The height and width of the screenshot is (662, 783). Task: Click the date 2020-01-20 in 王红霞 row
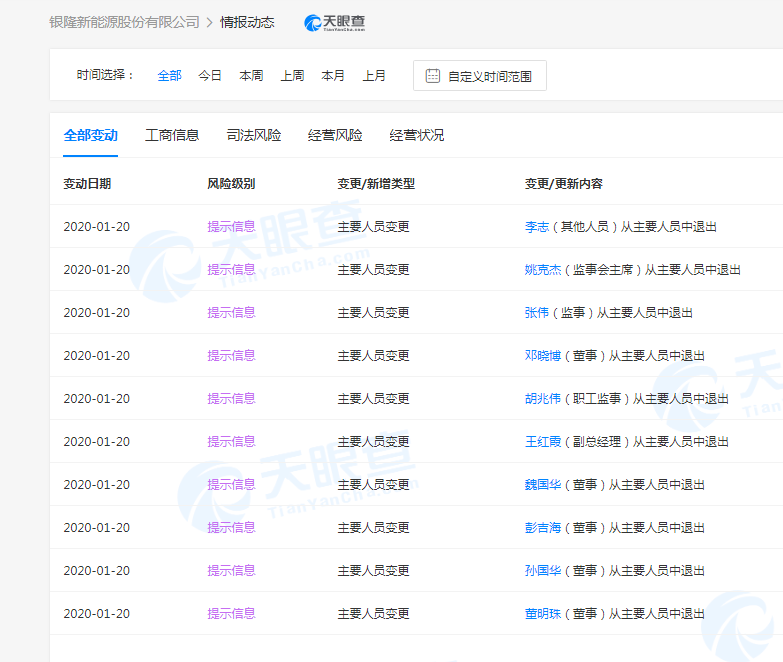pos(96,441)
